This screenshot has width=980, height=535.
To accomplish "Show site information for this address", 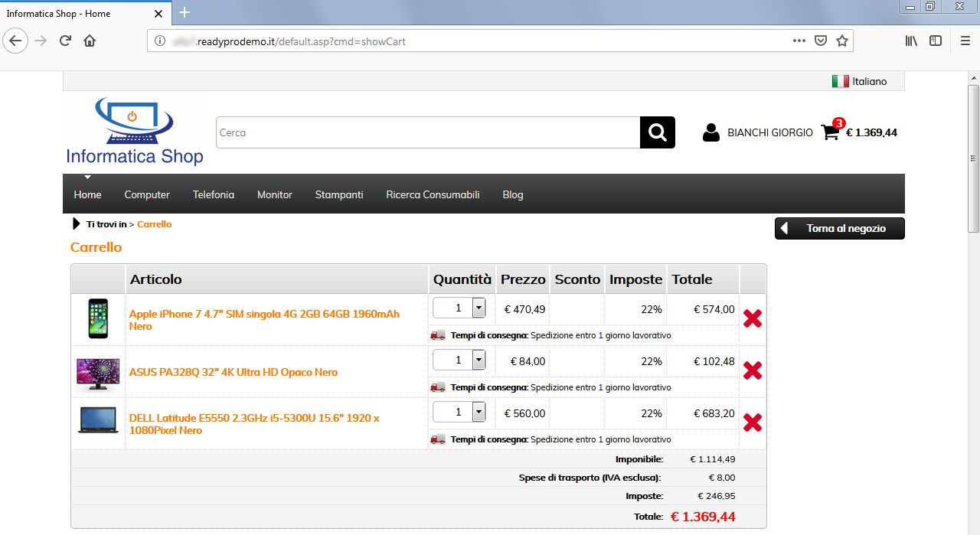I will point(160,41).
